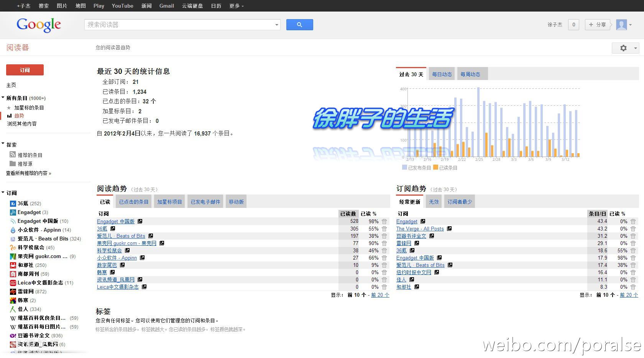This screenshot has width=644, height=358.
Task: Click external link icon beside 豆瓣书评全文
Action: [432, 236]
